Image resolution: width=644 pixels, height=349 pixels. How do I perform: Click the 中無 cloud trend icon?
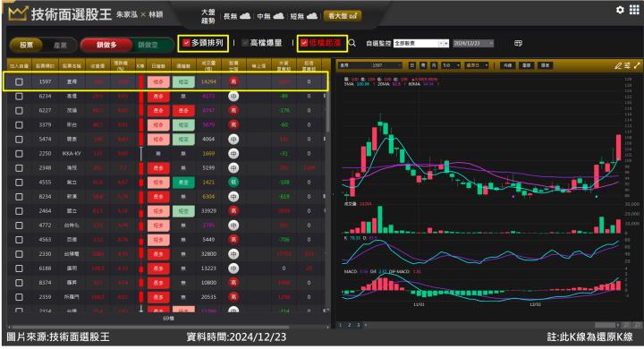pyautogui.click(x=278, y=16)
